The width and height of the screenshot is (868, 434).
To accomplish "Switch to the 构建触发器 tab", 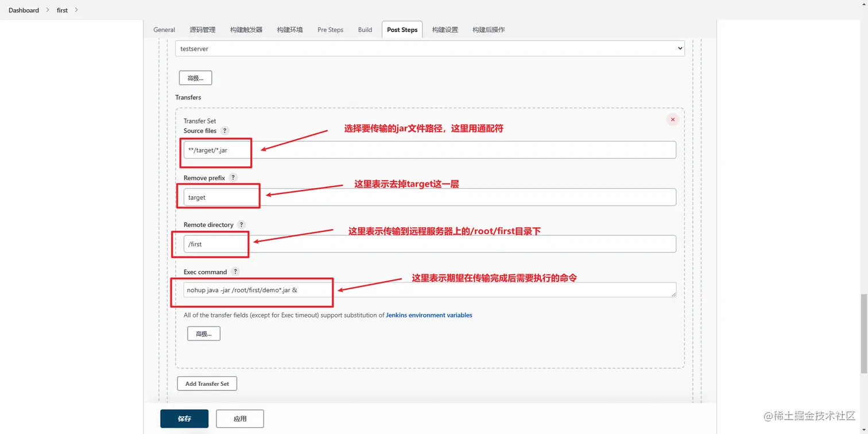I will coord(246,30).
